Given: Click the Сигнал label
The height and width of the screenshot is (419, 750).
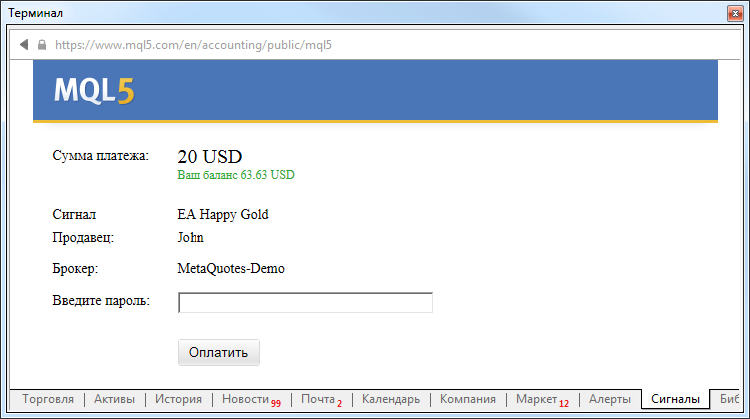Looking at the screenshot, I should pyautogui.click(x=74, y=214).
